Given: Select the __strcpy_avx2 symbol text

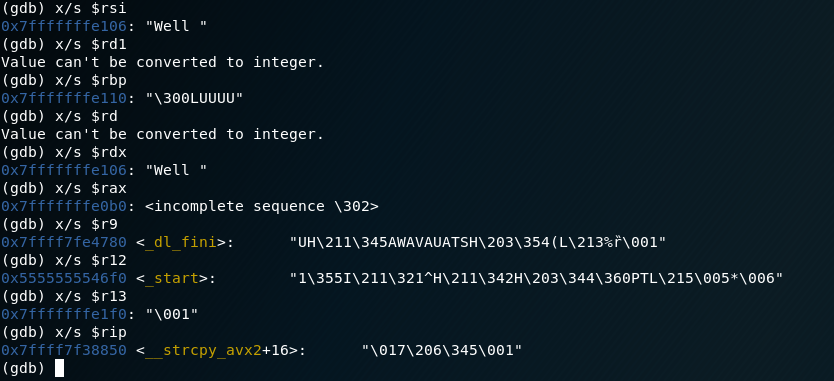Looking at the screenshot, I should pyautogui.click(x=204, y=350).
